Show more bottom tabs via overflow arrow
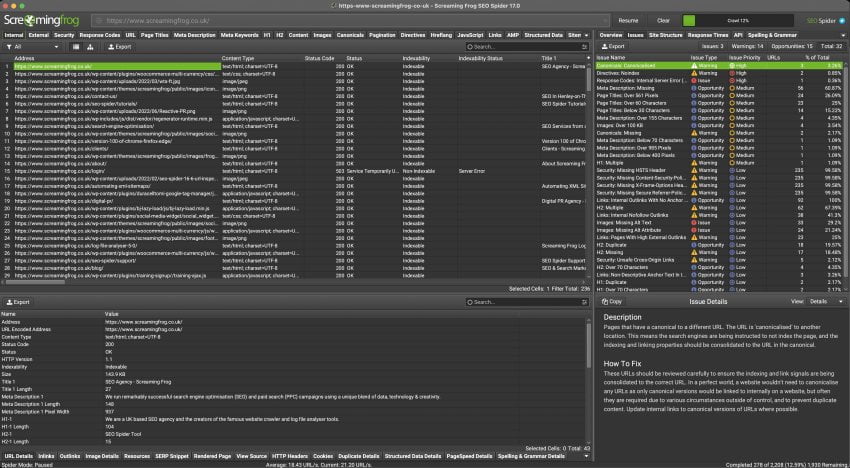The image size is (850, 468). 586,456
